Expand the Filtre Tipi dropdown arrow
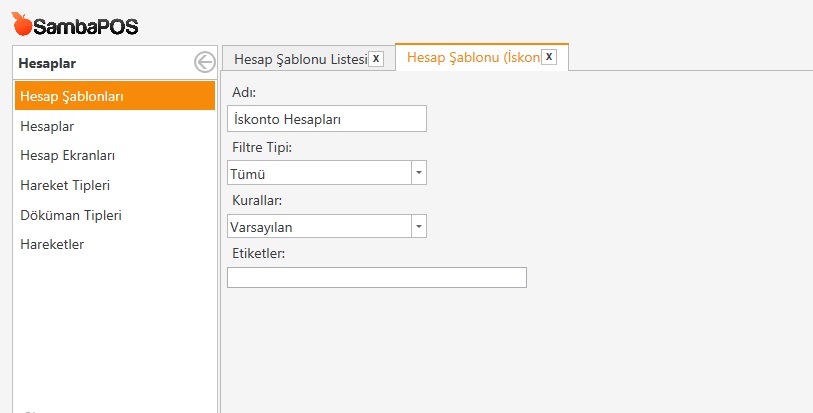 pyautogui.click(x=419, y=173)
